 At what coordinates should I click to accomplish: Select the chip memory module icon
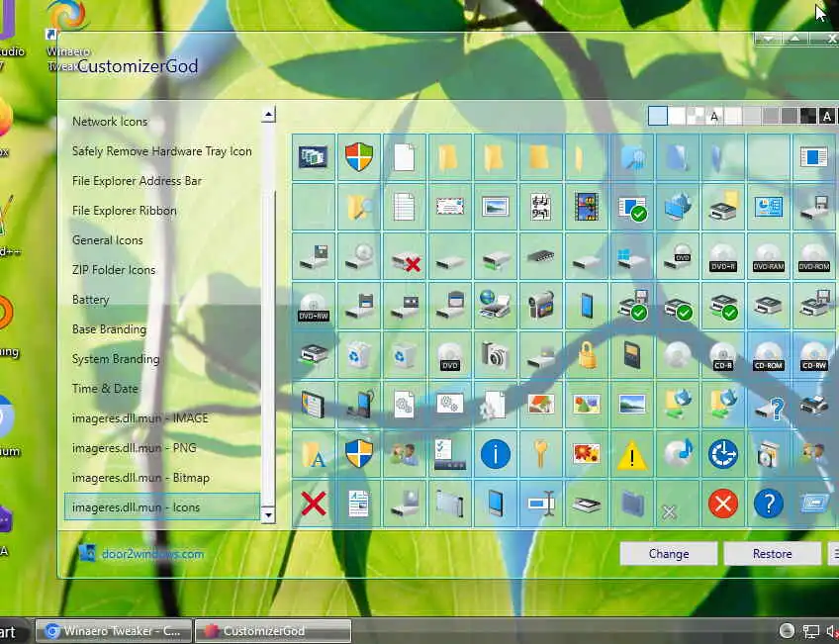pos(541,256)
